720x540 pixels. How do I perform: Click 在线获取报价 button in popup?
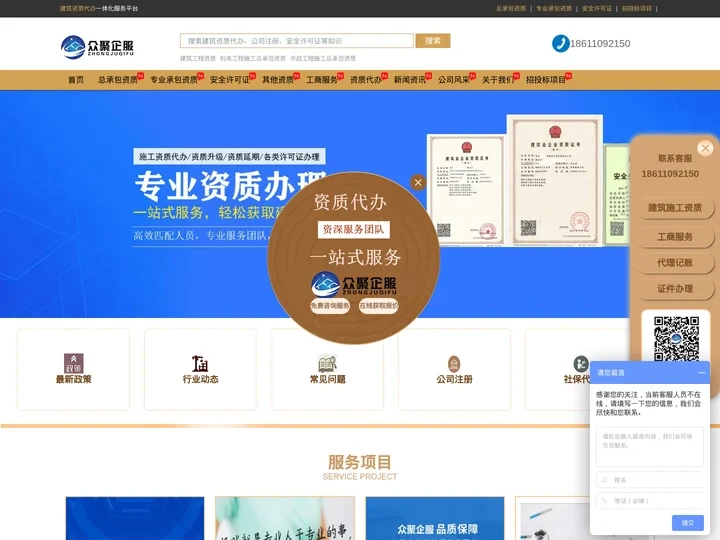coord(378,306)
